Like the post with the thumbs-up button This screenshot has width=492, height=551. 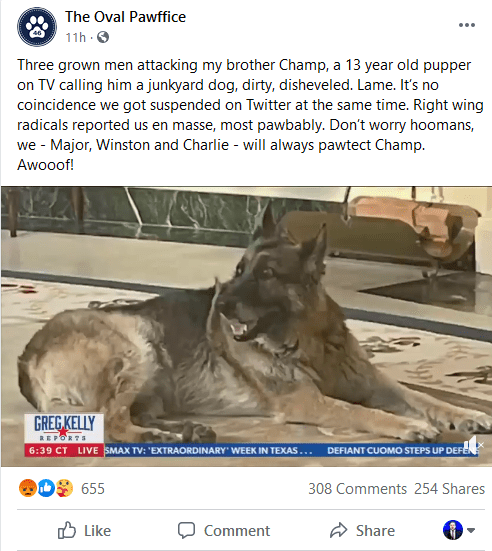[84, 530]
